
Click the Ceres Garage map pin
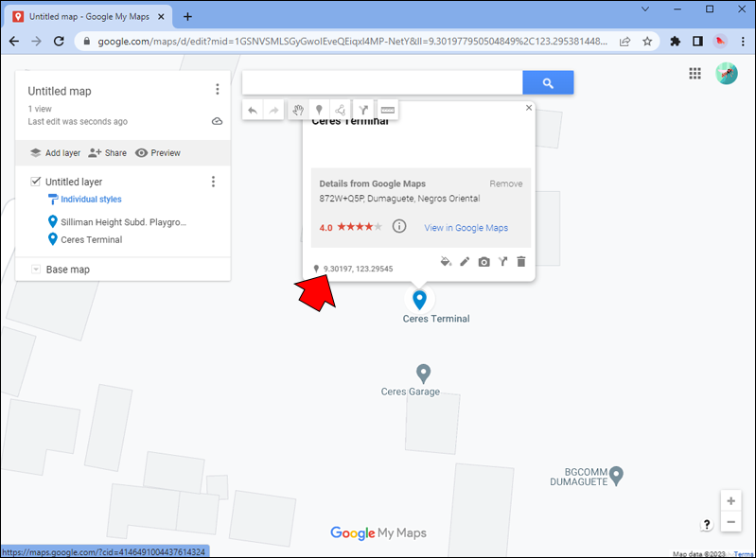point(423,374)
